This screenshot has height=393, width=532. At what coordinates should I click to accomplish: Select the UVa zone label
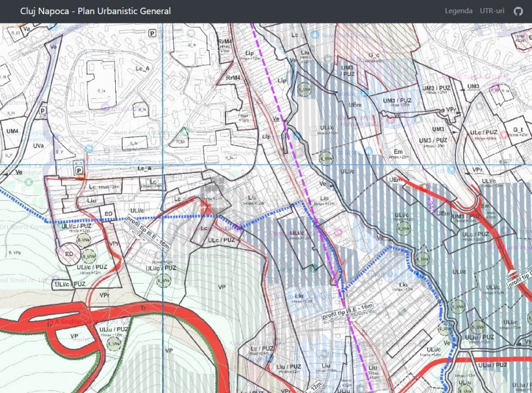38,146
